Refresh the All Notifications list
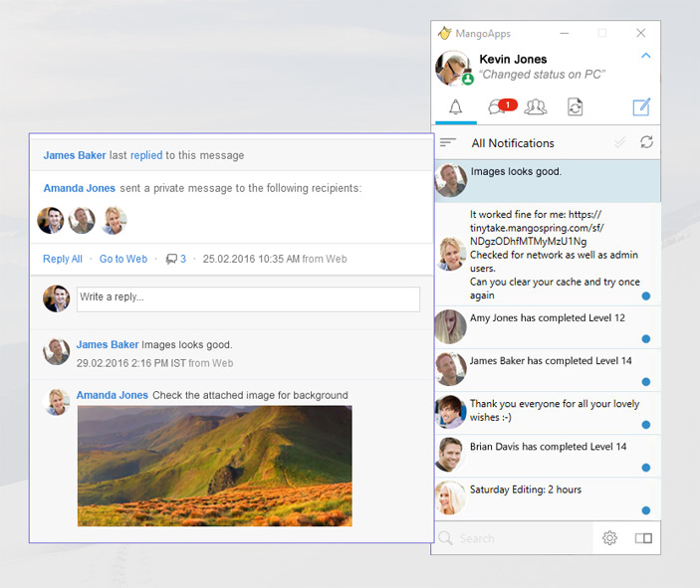 click(x=646, y=142)
